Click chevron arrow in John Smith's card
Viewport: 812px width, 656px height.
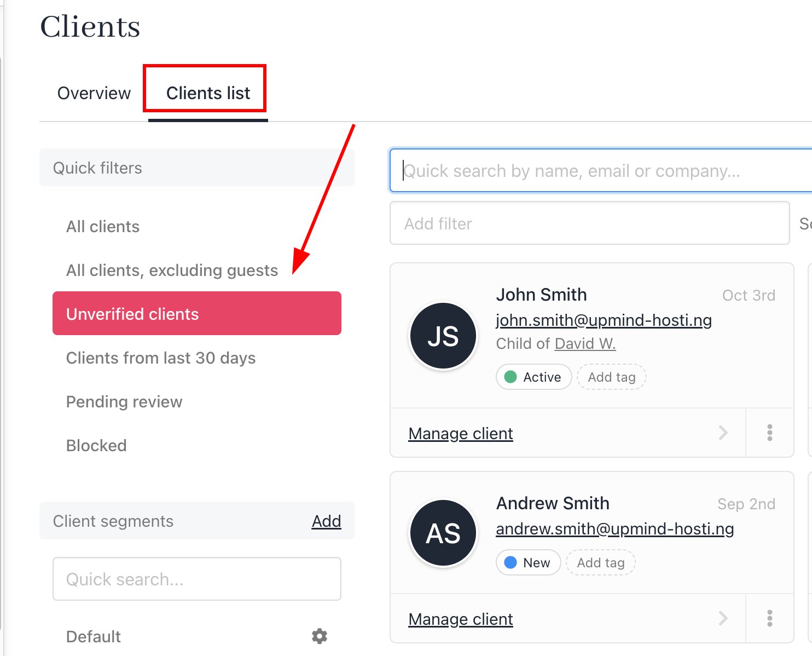pos(723,433)
